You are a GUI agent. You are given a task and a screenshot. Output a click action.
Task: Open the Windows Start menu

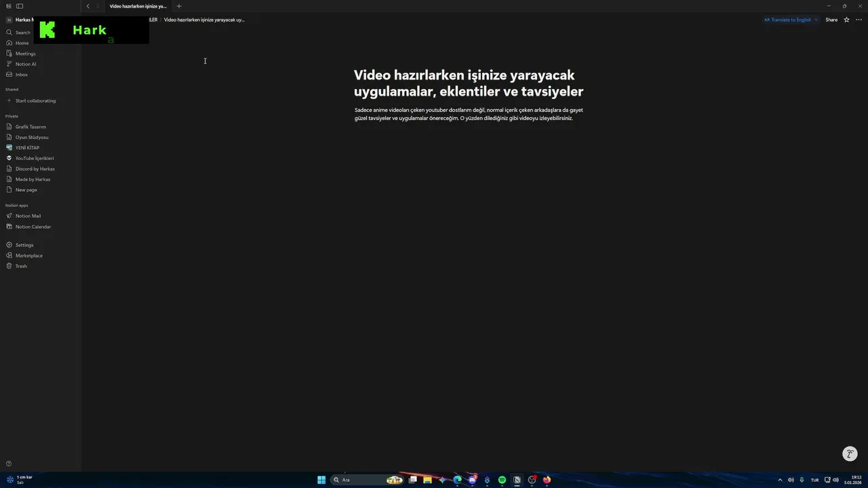click(x=321, y=480)
